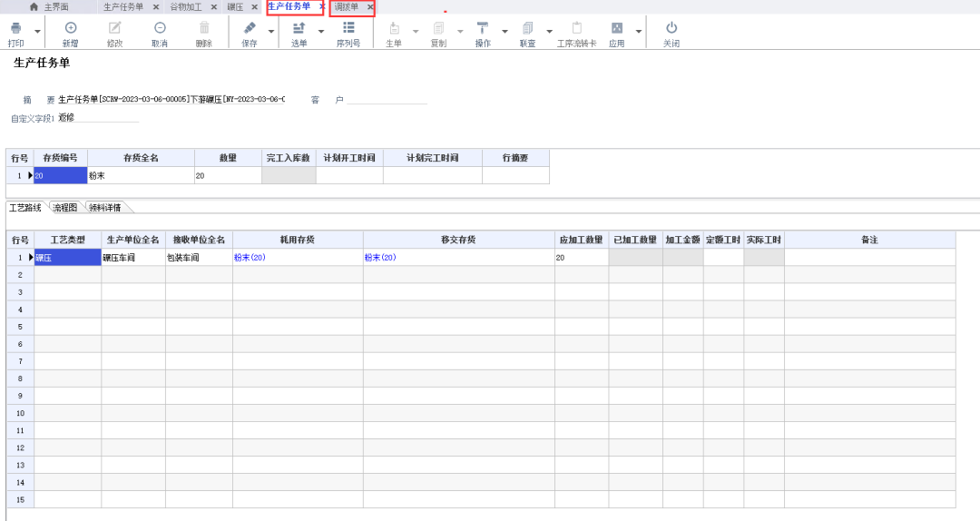Expand the 保存 dropdown arrow
Viewport: 980px width, 521px height.
(271, 31)
